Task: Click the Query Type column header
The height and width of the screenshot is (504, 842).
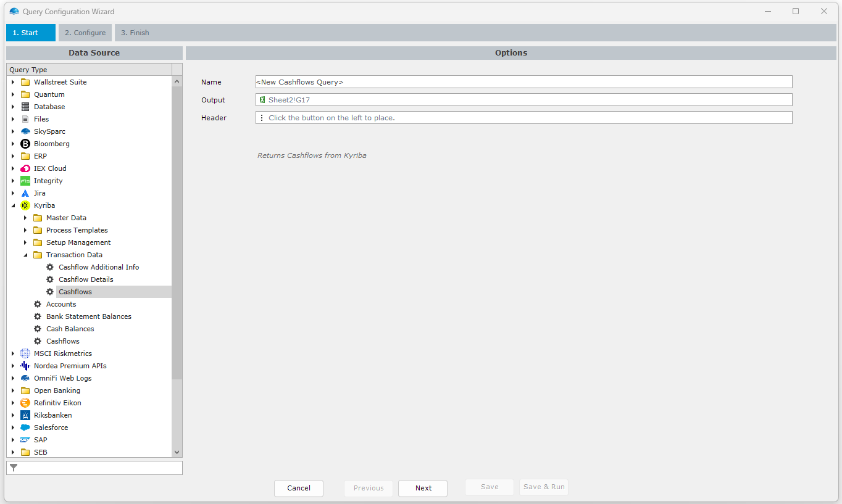Action: [x=90, y=70]
